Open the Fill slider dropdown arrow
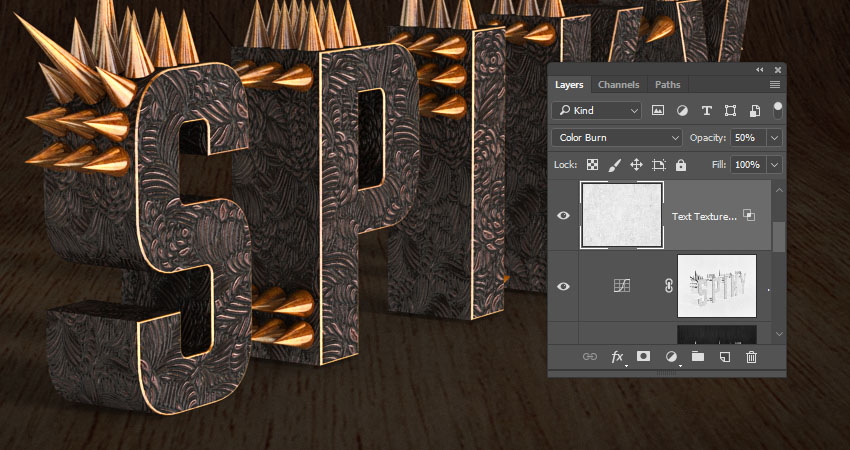 pos(775,165)
